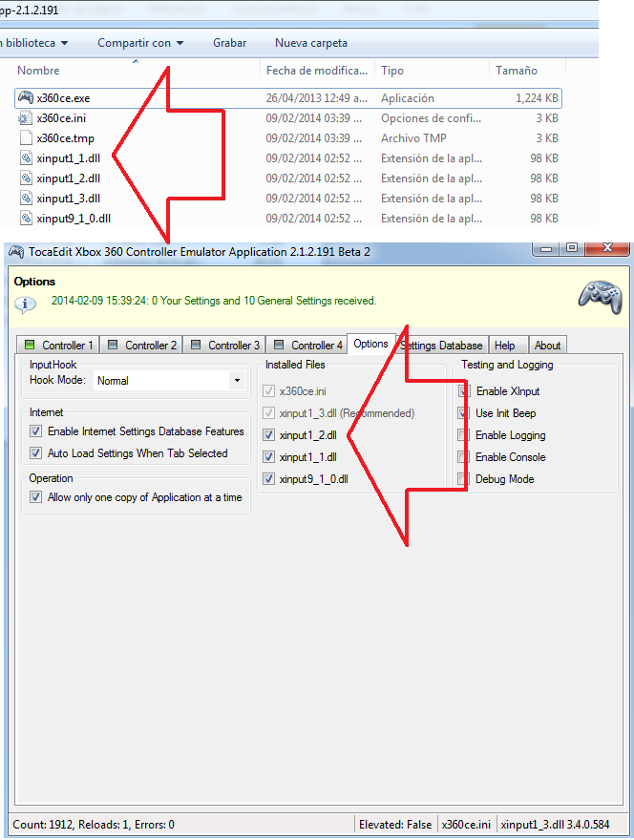
Task: Select the xinput1_3.dll file name in Explorer
Action: [x=69, y=199]
